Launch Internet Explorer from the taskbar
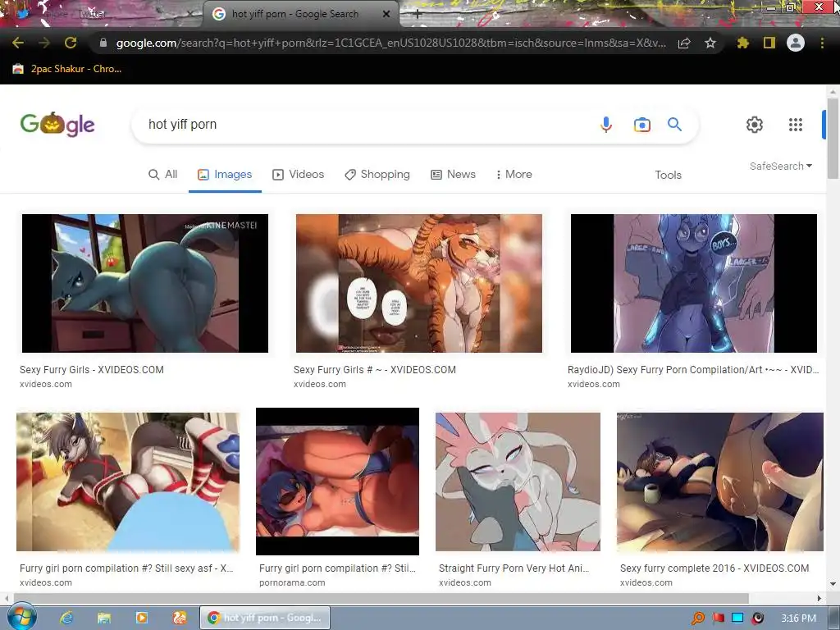This screenshot has height=630, width=840. coord(66,618)
